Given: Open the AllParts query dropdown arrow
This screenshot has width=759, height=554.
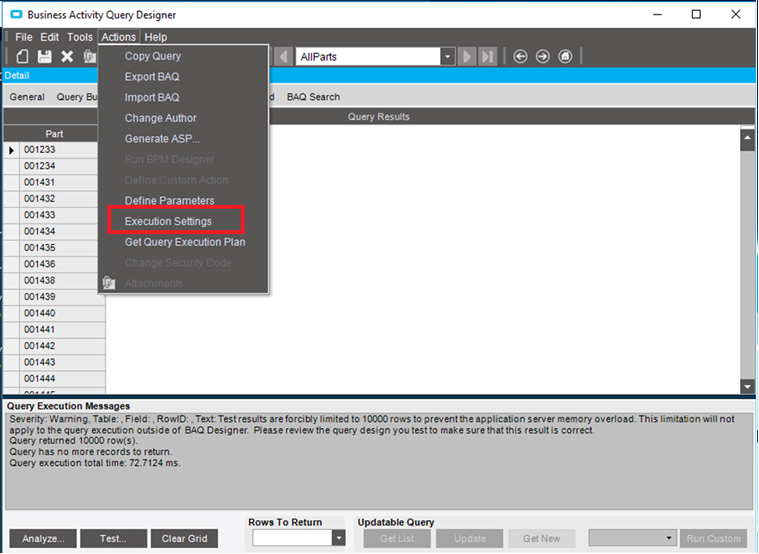Looking at the screenshot, I should coord(448,57).
